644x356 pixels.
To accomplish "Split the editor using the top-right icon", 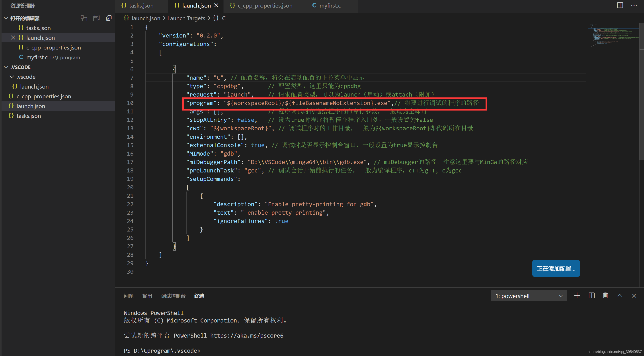I will (x=620, y=5).
